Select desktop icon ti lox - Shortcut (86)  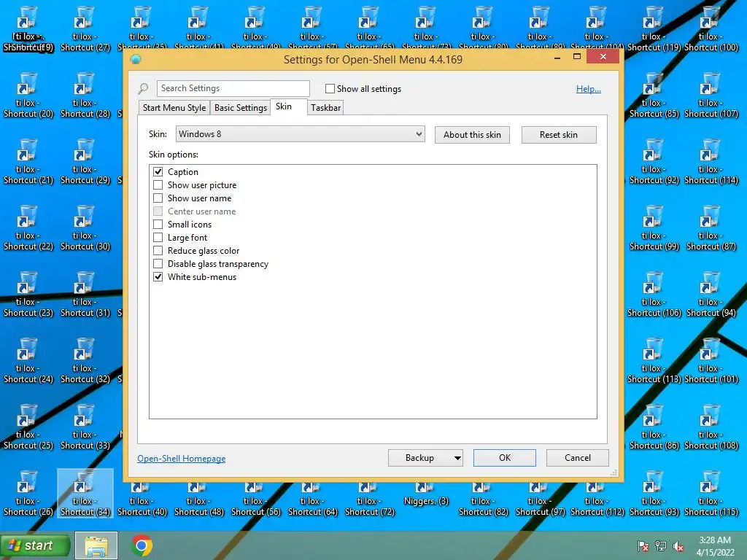[x=654, y=427]
